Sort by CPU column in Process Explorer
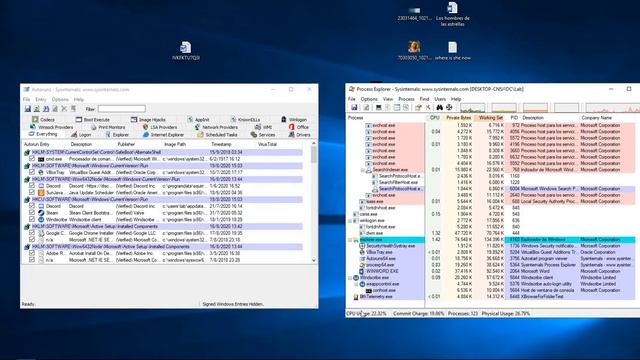This screenshot has height=360, width=640. pos(435,118)
